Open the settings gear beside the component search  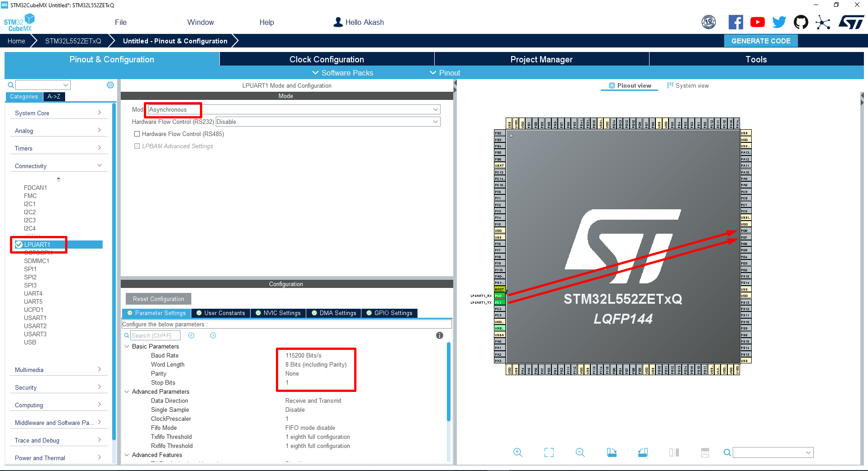click(x=110, y=85)
